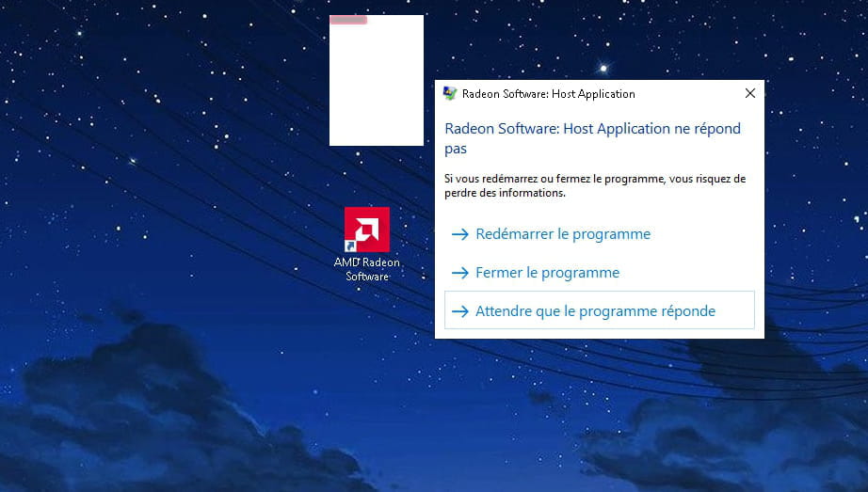Choose Fermer le programme
The image size is (868, 492).
(x=600, y=272)
